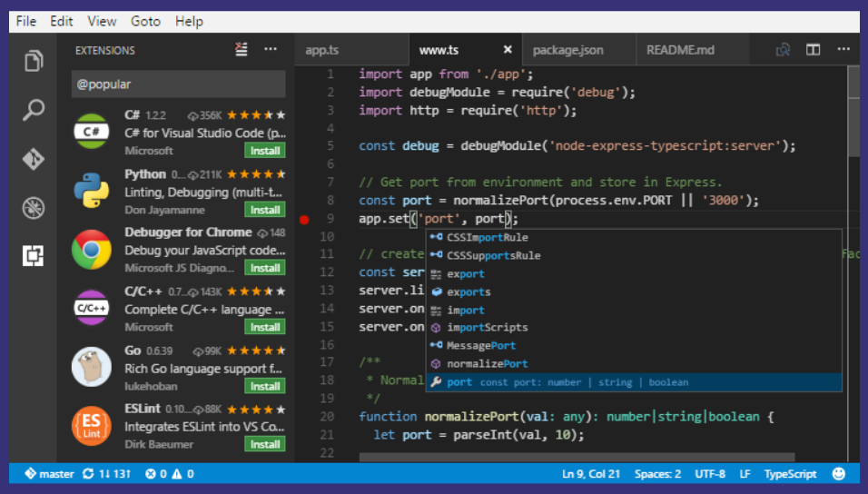Change indentation via Spaces: 2
868x494 pixels.
tap(657, 473)
